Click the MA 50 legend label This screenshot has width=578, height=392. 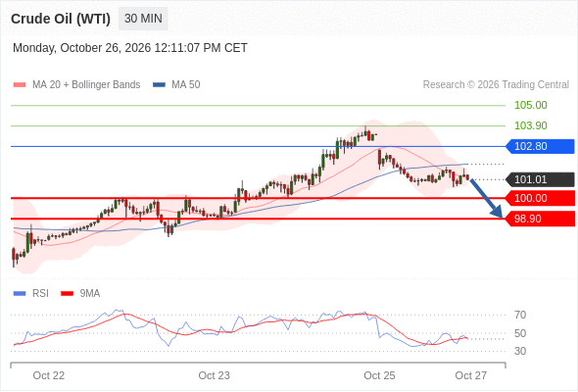pyautogui.click(x=186, y=85)
